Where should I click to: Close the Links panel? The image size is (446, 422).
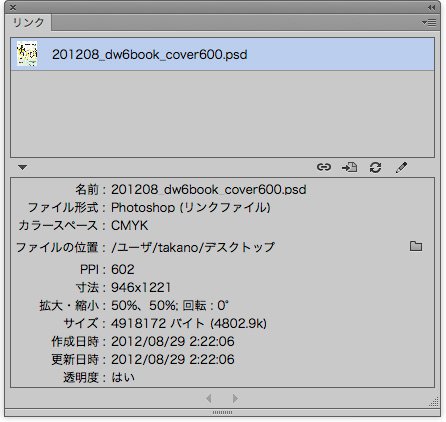pyautogui.click(x=13, y=7)
